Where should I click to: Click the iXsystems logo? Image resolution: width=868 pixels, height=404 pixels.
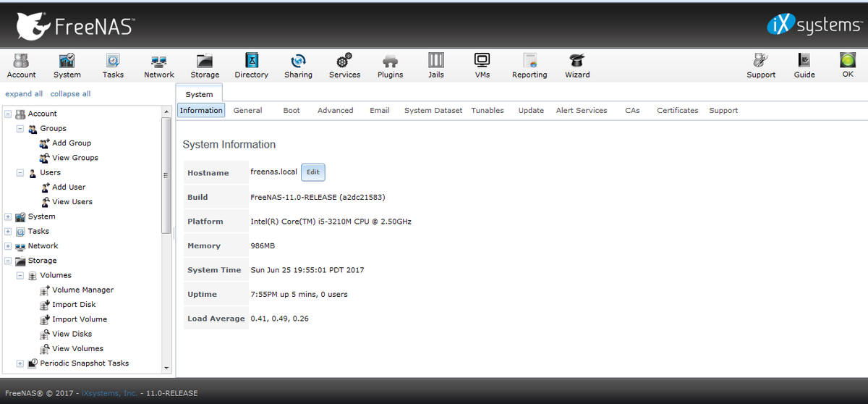814,25
